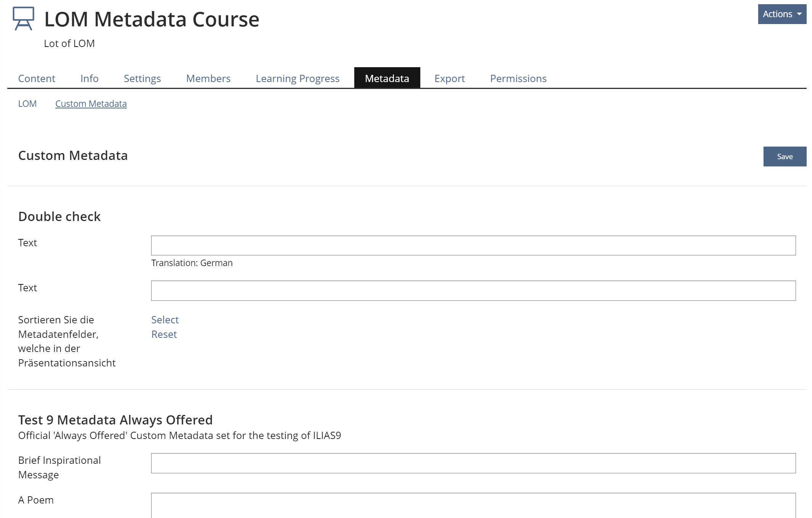Click the course whiteboard icon
Viewport: 812px width, 518px height.
23,18
